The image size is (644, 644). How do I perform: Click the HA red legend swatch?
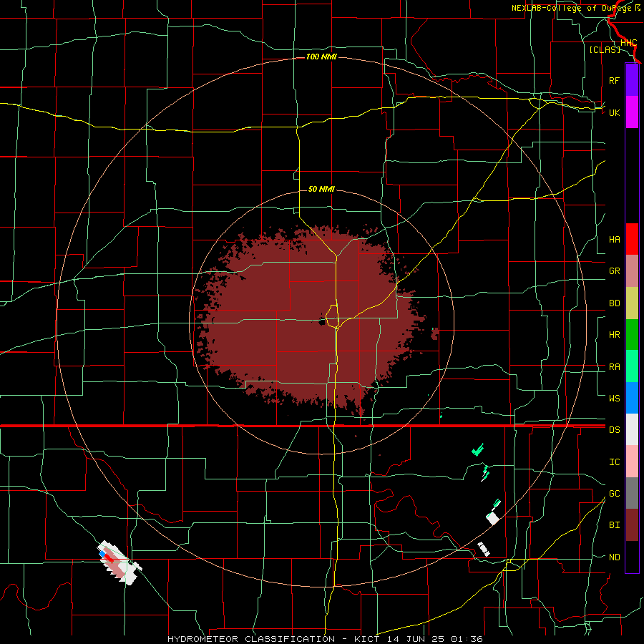pos(632,239)
